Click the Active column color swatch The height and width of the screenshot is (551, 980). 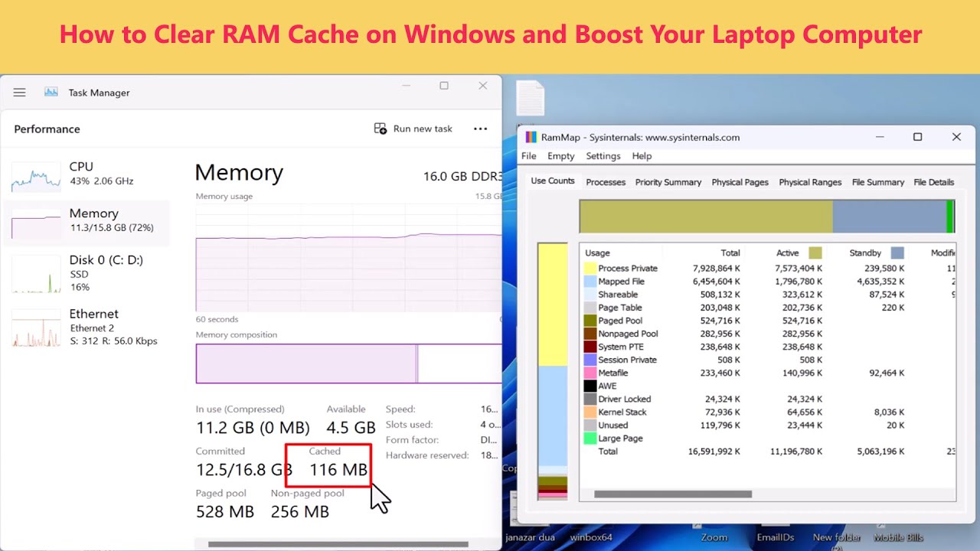click(815, 253)
